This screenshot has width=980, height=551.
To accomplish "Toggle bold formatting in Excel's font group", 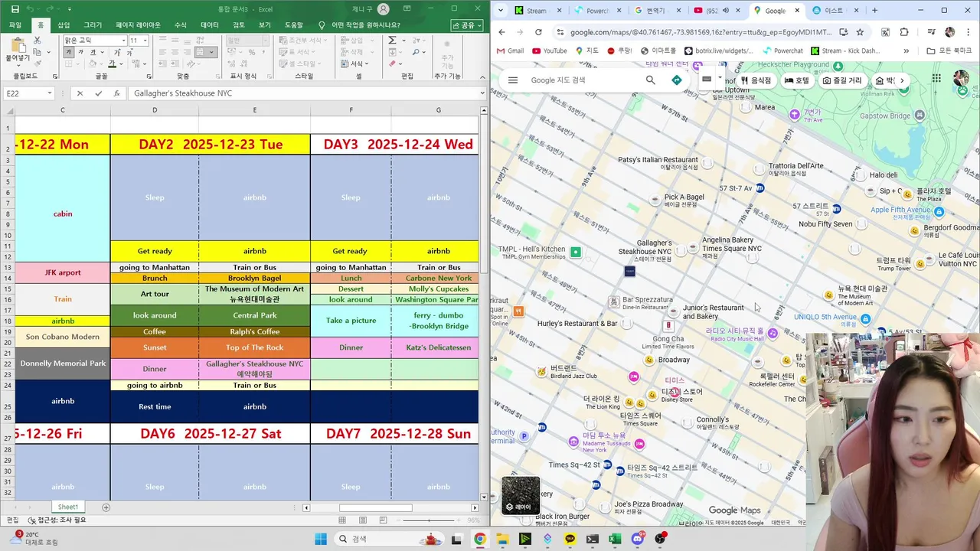I will point(69,52).
